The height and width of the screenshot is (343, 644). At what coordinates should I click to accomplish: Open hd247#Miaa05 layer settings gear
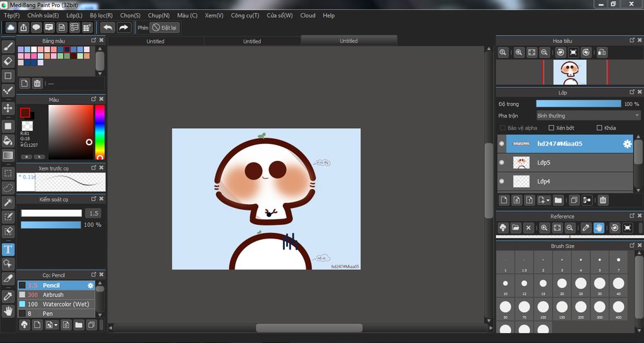627,144
